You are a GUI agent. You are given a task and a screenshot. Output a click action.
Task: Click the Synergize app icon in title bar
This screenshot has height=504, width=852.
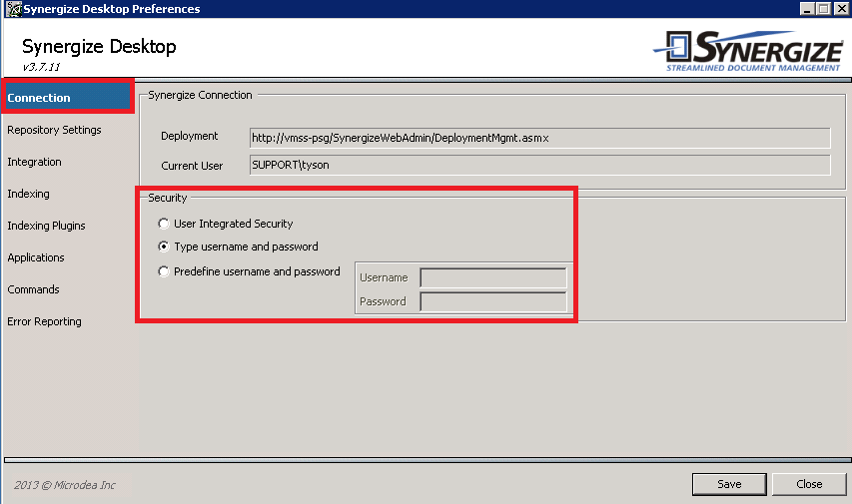[13, 9]
